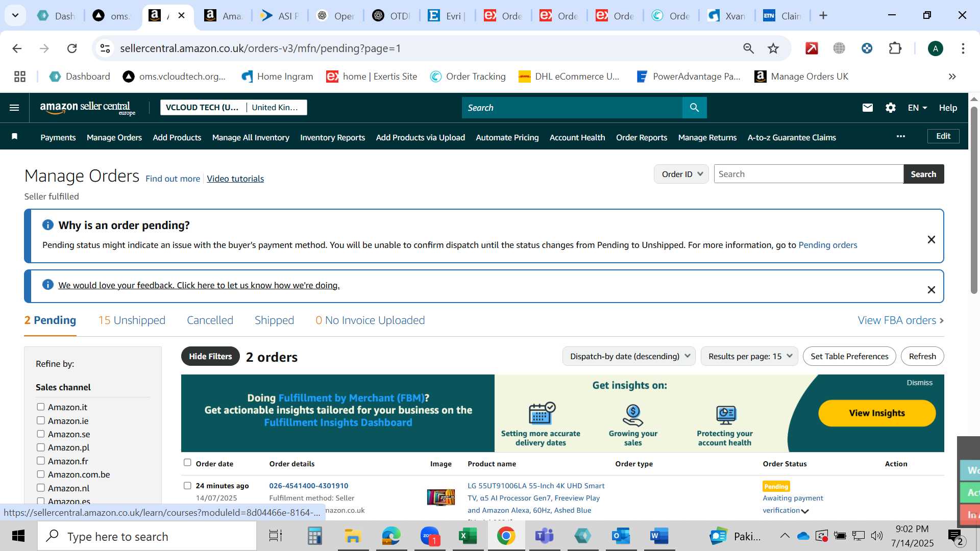980x551 pixels.
Task: Open the Dispatch-by date sort dropdown
Action: [629, 356]
